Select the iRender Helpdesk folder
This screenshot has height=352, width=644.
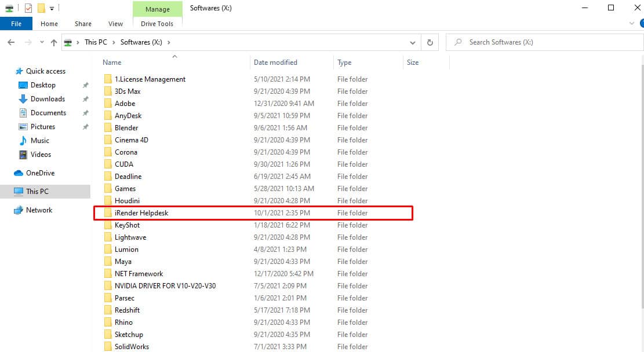coord(141,213)
